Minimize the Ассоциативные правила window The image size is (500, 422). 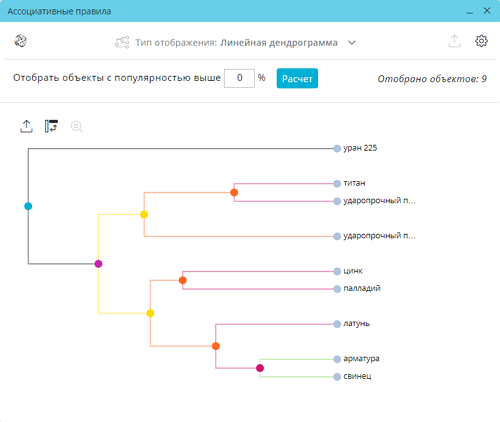(x=470, y=11)
